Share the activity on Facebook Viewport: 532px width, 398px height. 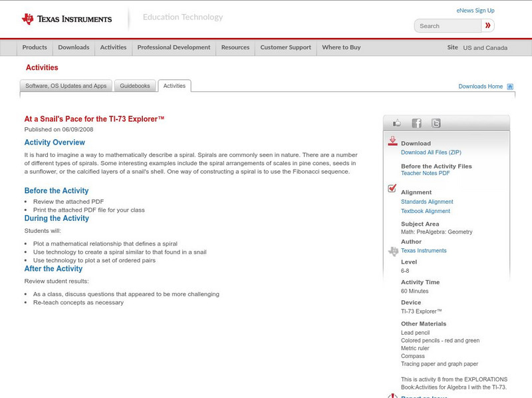[x=416, y=123]
